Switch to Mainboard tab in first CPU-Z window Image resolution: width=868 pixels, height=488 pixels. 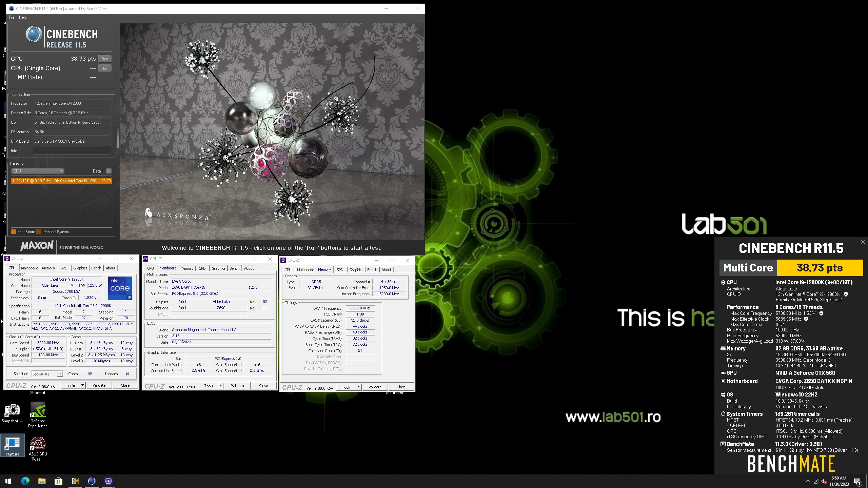tap(29, 268)
